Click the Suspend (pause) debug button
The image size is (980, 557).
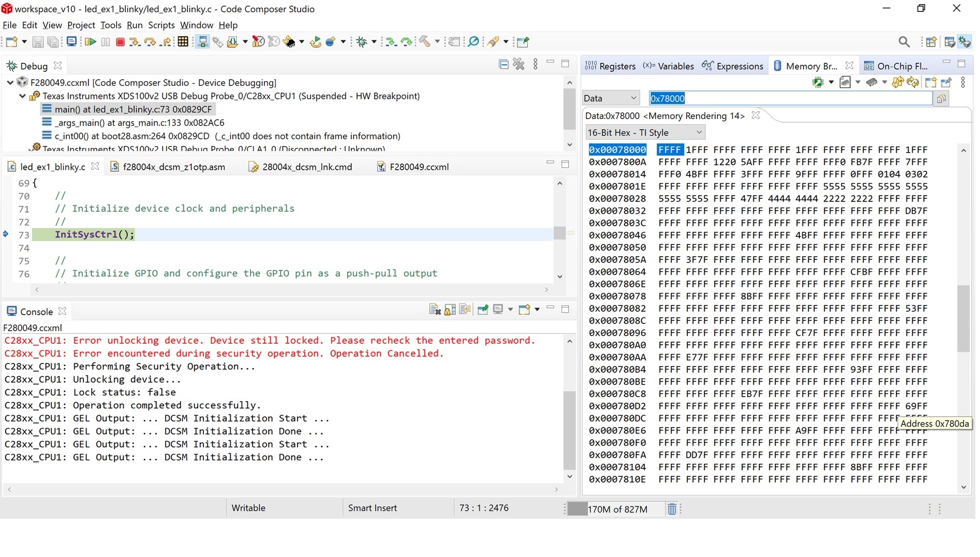point(106,42)
